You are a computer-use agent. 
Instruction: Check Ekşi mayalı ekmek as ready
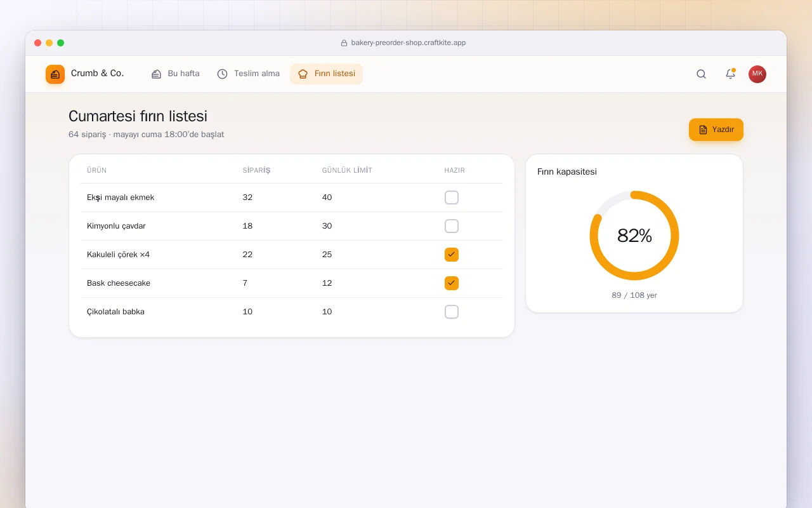[452, 197]
